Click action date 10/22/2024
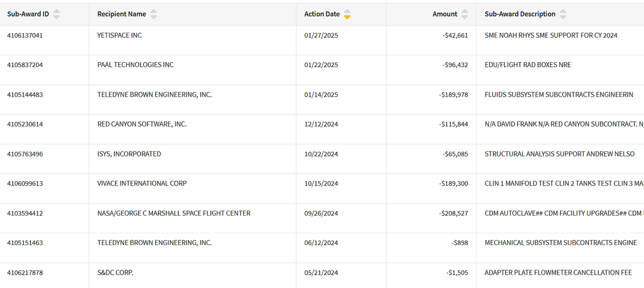Viewport: 644px width, 288px height. pyautogui.click(x=321, y=154)
